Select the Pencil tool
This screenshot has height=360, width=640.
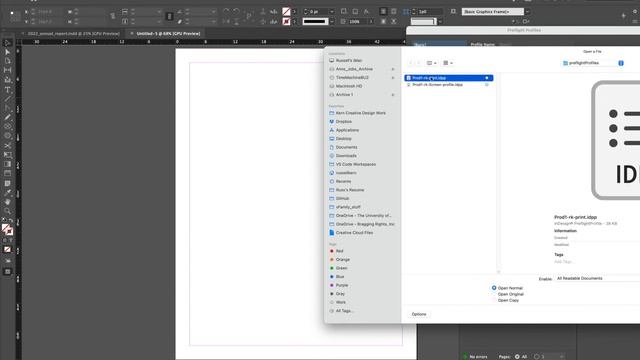pos(7,118)
